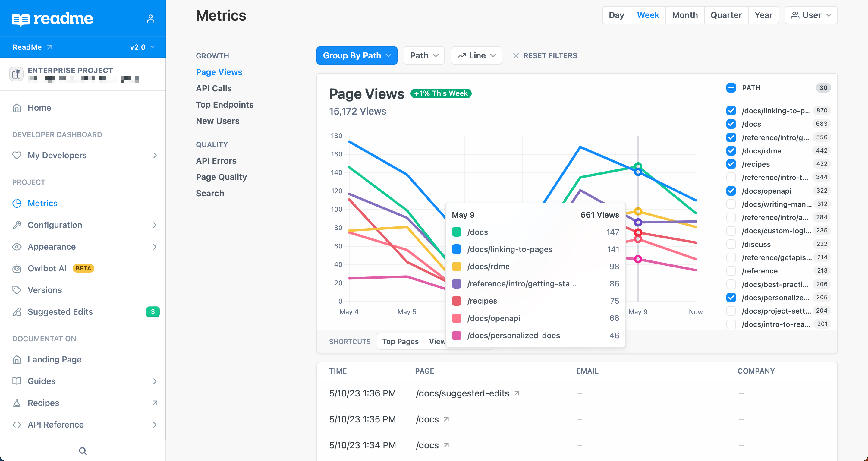The width and height of the screenshot is (868, 461).
Task: Click the Owlbot AI robot icon
Action: tap(17, 268)
